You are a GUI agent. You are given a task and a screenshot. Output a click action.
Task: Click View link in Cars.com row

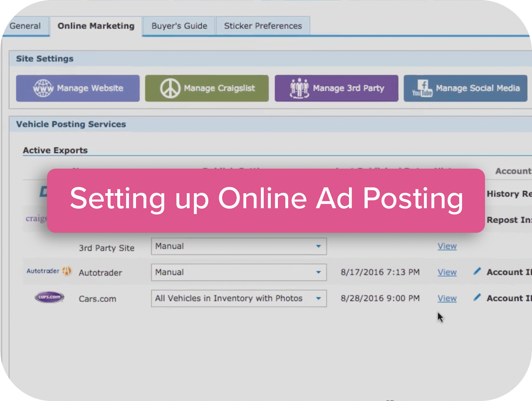pos(447,299)
